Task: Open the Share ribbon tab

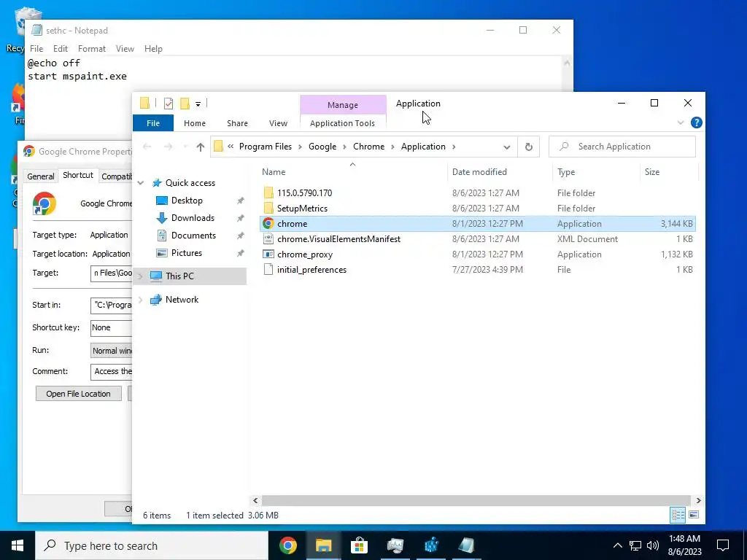Action: point(237,123)
